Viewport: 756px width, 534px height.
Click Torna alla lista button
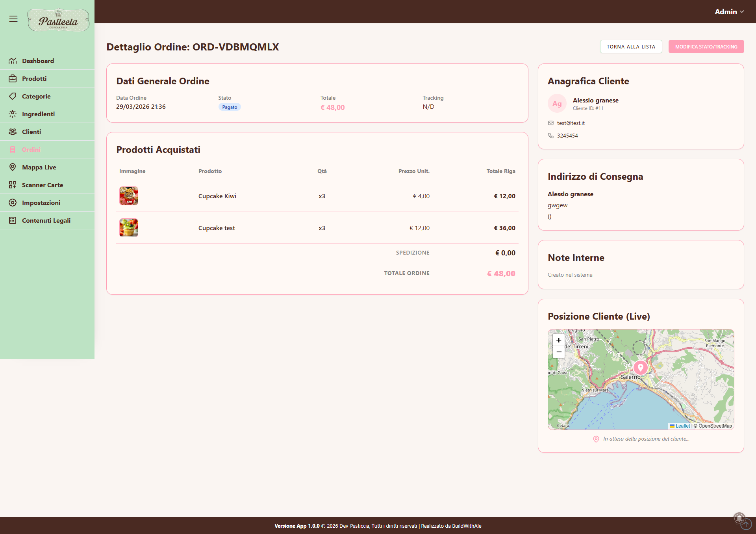[x=631, y=47]
